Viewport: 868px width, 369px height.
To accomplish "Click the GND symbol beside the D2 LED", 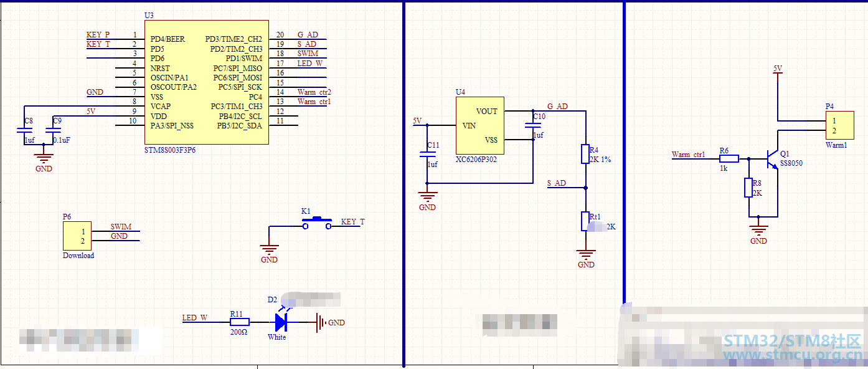I will 321,322.
